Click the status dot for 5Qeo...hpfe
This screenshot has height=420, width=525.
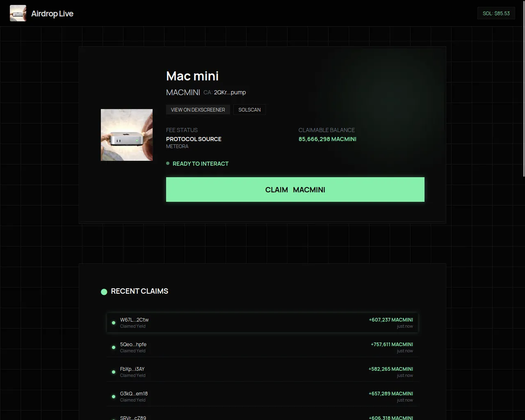tap(114, 347)
